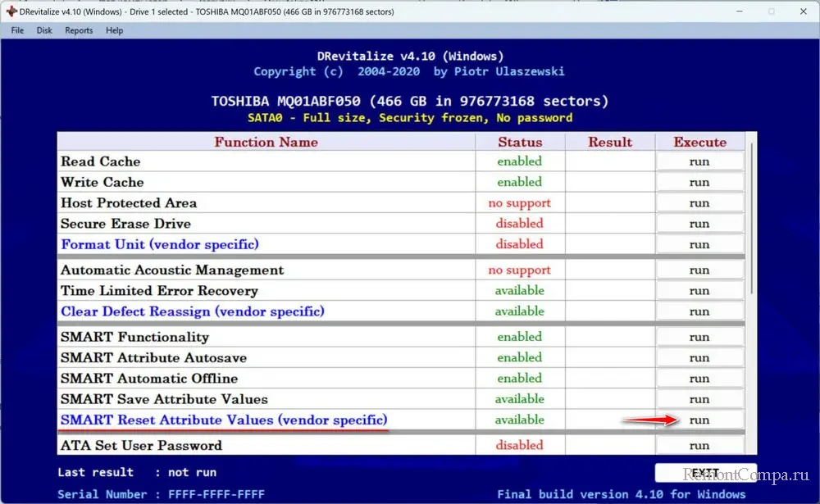This screenshot has height=504, width=820.
Task: Run ATA Set User Password
Action: pyautogui.click(x=699, y=446)
